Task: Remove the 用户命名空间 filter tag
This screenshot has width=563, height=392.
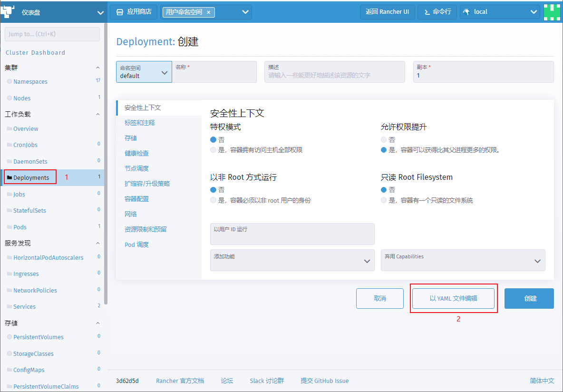Action: click(209, 12)
